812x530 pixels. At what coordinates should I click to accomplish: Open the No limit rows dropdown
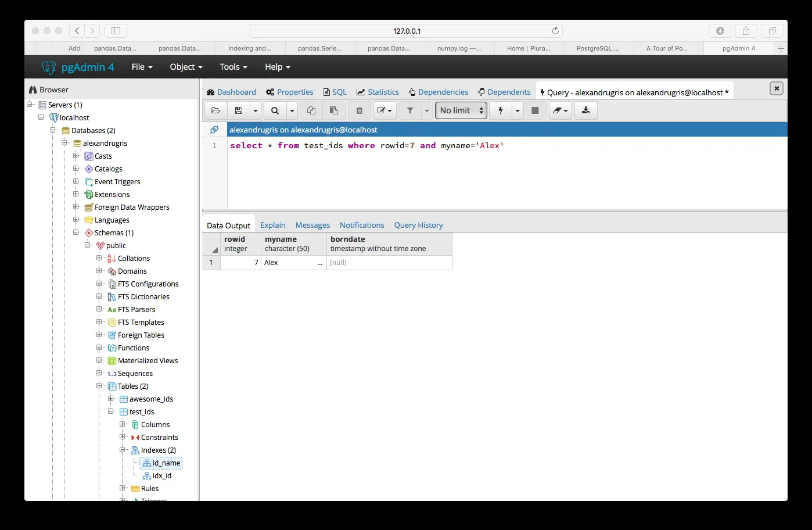pyautogui.click(x=461, y=110)
